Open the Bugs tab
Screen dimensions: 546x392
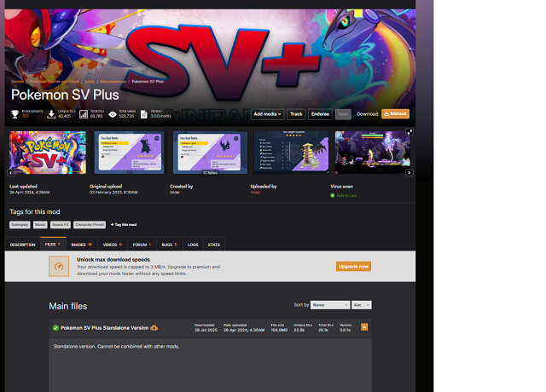tap(170, 245)
